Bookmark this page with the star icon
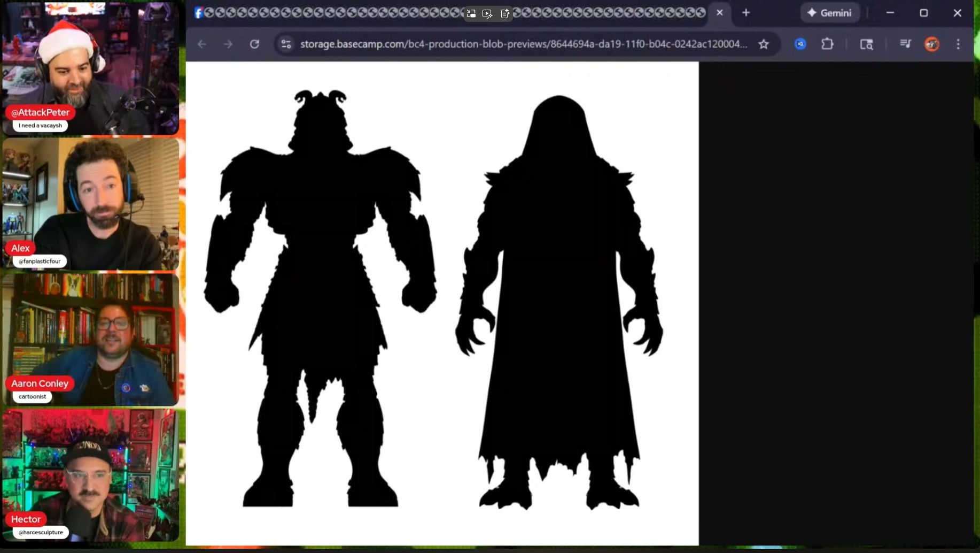 click(764, 44)
